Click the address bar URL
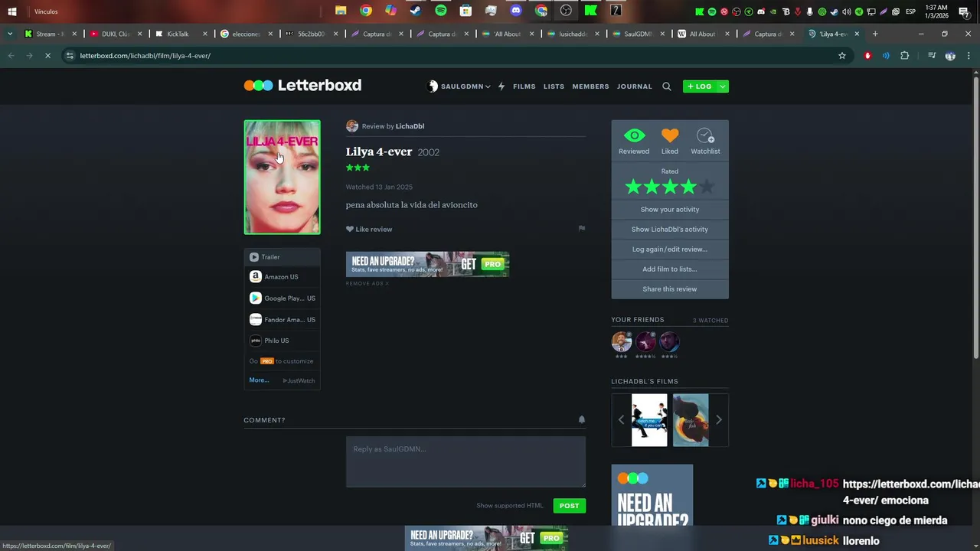The height and width of the screenshot is (551, 980). click(x=145, y=56)
